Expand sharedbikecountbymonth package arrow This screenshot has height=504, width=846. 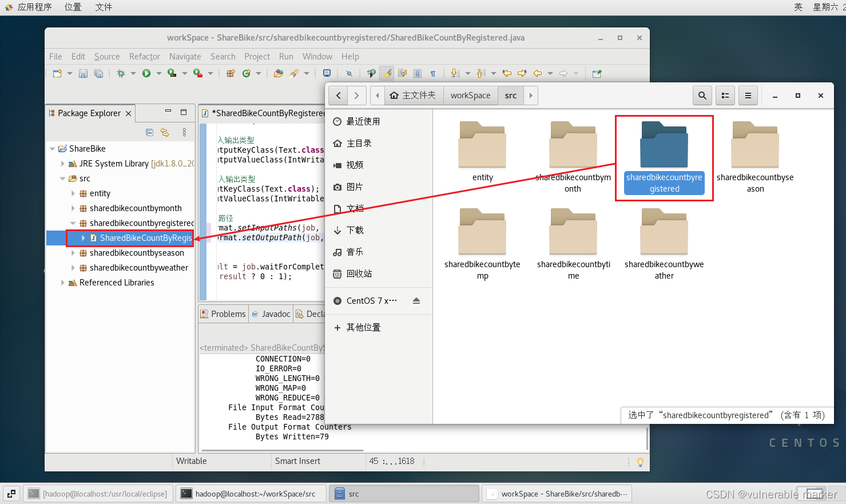[x=73, y=208]
